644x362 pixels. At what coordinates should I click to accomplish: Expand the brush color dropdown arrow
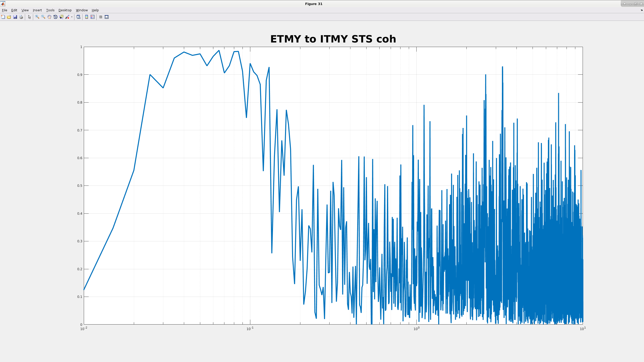pos(72,17)
